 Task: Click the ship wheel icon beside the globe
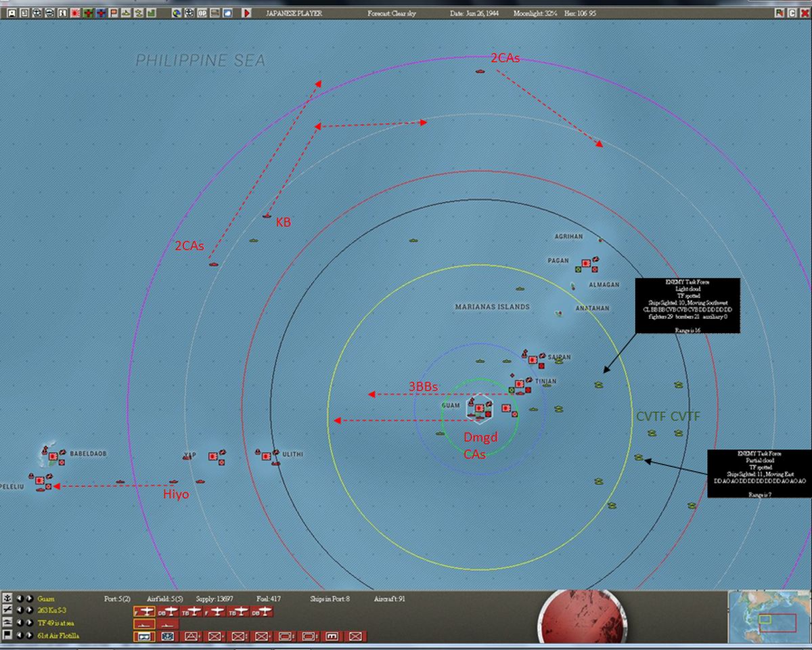189,13
